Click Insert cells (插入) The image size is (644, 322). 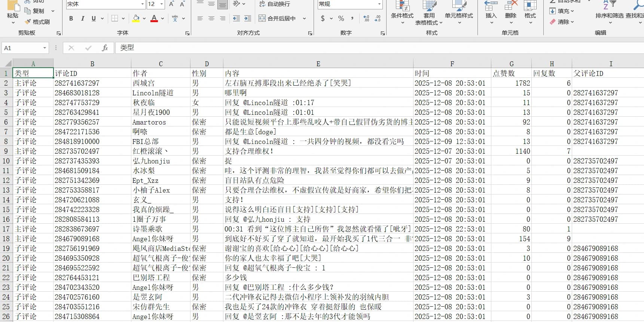tap(491, 12)
